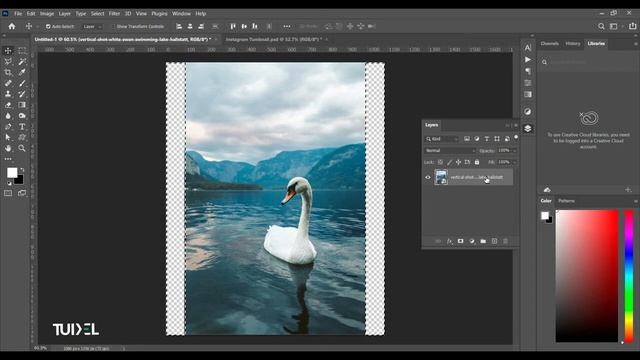This screenshot has width=640, height=360.
Task: Click the Add layer mask icon
Action: 460,241
